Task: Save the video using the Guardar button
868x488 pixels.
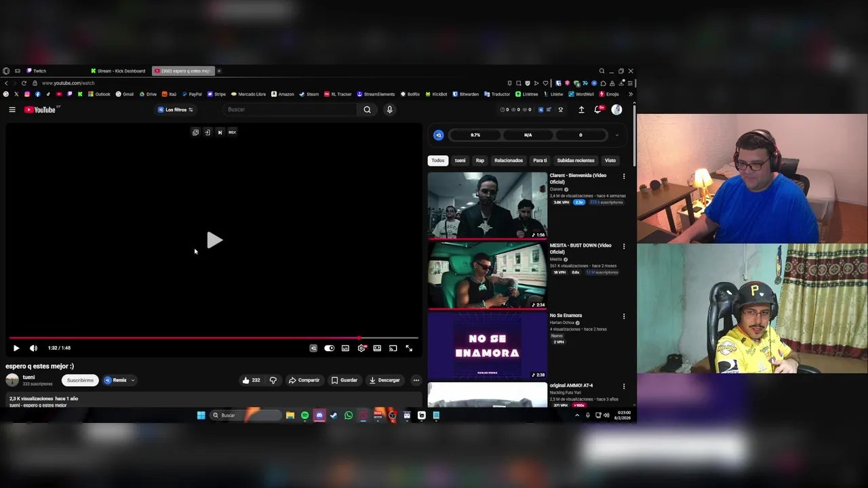Action: pos(344,380)
